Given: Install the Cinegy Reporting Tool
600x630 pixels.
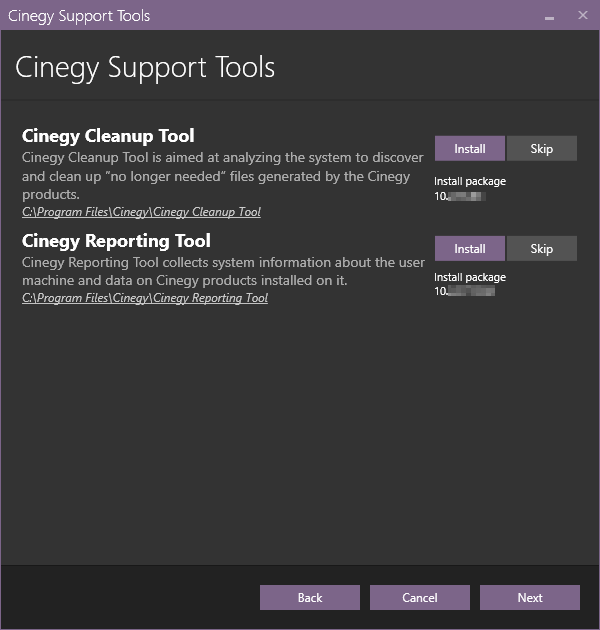Looking at the screenshot, I should (470, 248).
